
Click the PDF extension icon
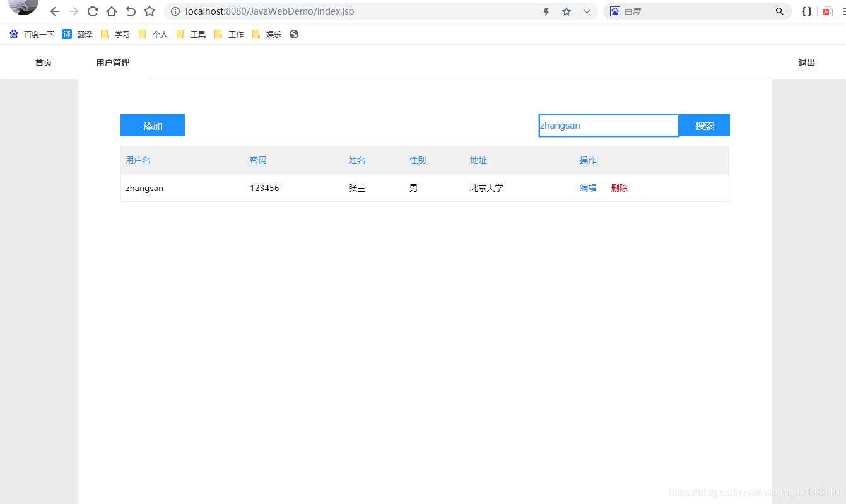(x=827, y=11)
